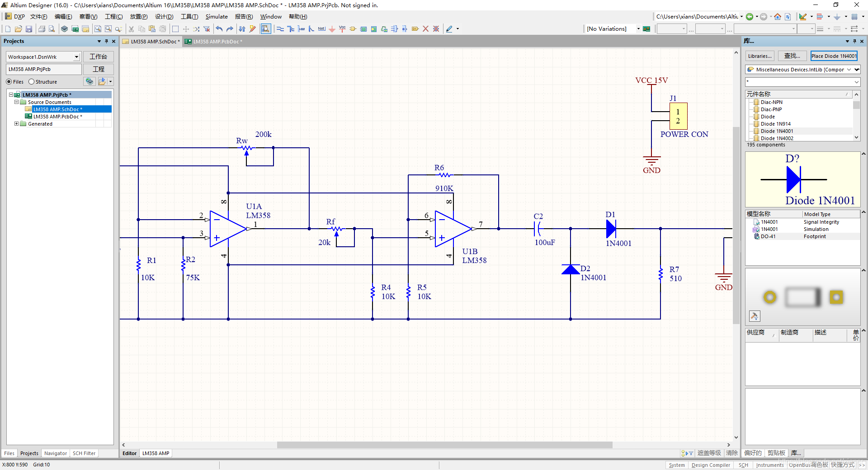868x470 pixels.
Task: Click the Place Part component icon
Action: (x=353, y=29)
